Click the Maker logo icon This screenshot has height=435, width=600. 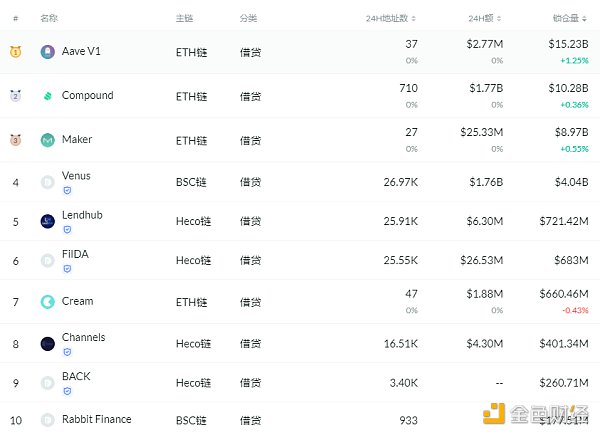(x=47, y=140)
